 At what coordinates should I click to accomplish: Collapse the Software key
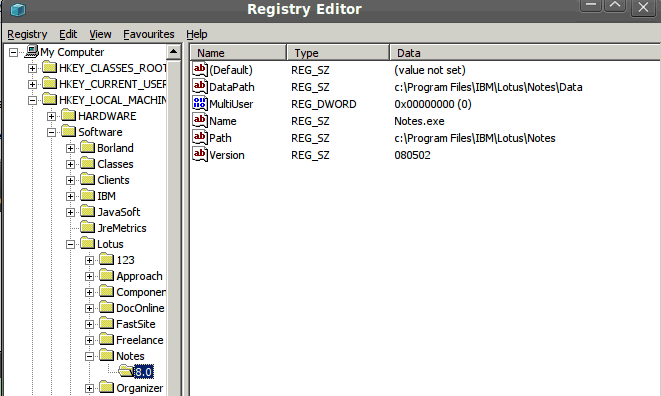click(51, 132)
